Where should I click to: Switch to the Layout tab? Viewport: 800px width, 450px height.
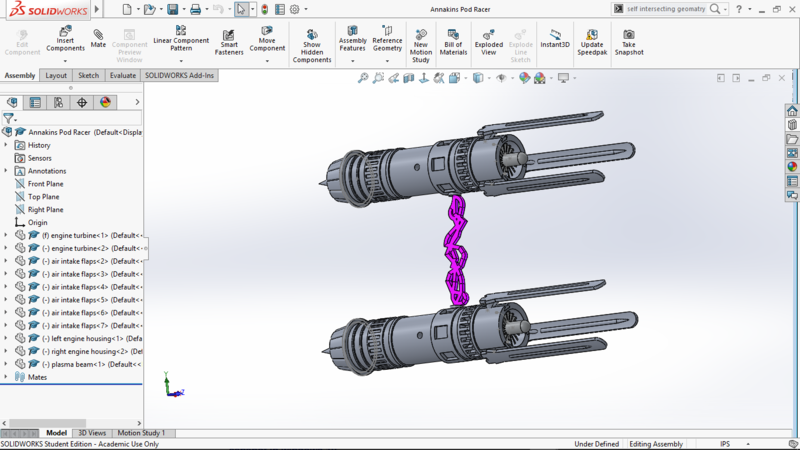pos(56,76)
